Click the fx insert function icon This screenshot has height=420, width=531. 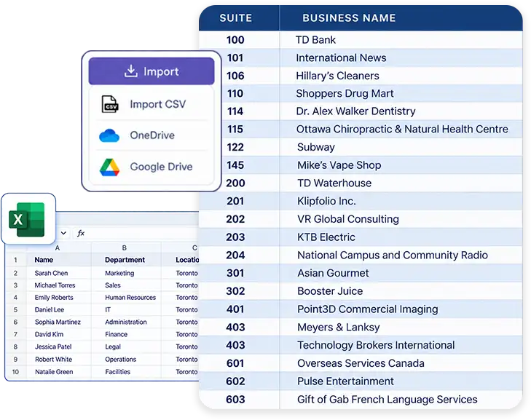point(81,233)
